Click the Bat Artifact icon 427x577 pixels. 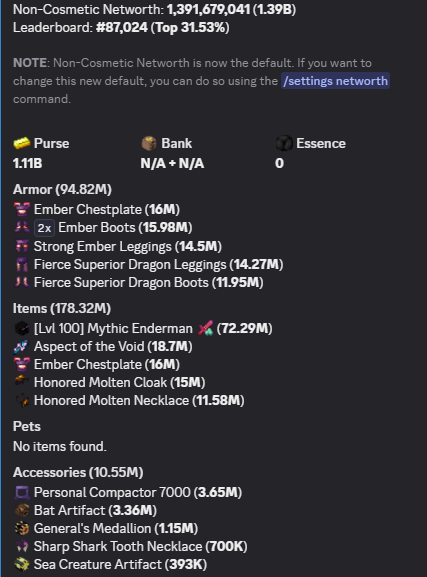(22, 510)
